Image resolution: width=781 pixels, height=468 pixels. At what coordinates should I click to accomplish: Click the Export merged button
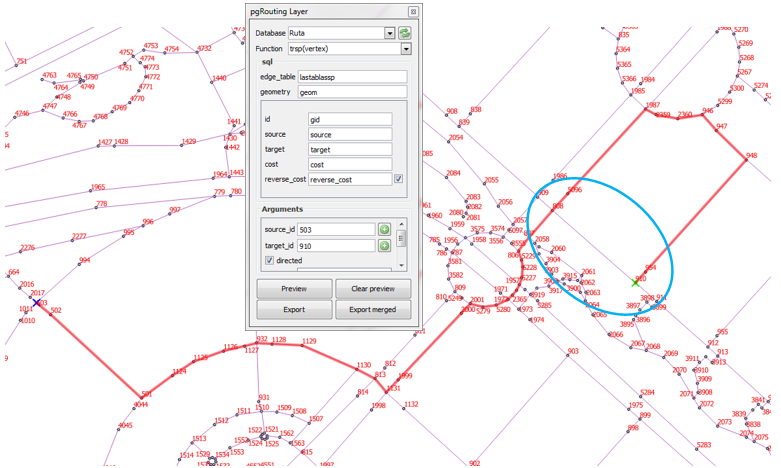(372, 310)
